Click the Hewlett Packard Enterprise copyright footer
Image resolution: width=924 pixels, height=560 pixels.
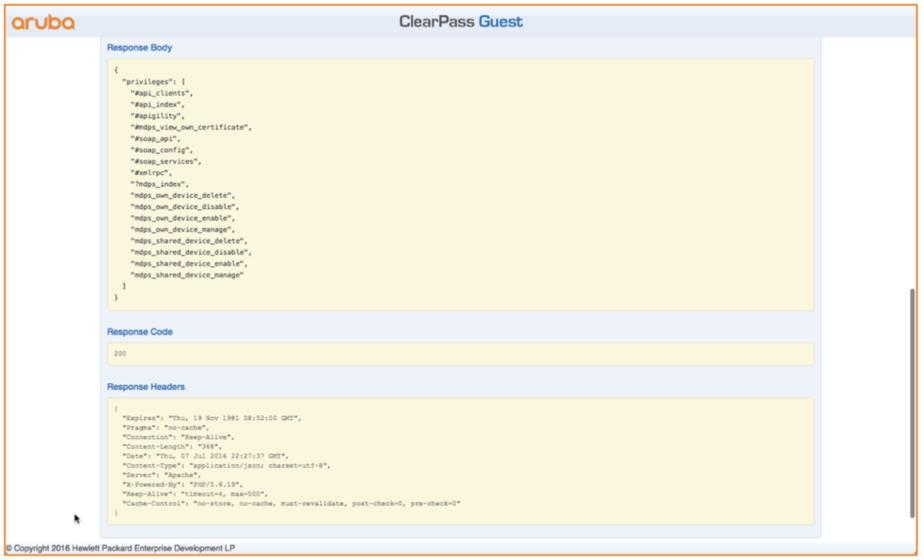tap(120, 548)
